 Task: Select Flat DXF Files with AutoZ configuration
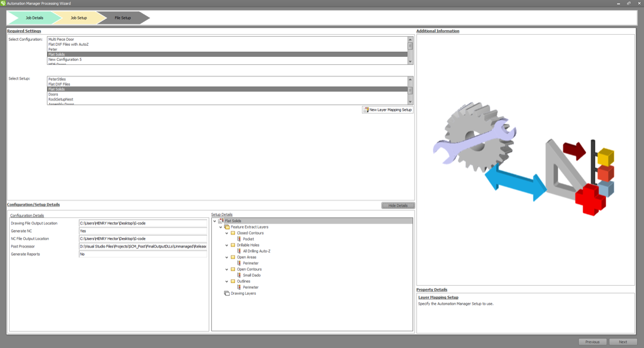point(68,44)
